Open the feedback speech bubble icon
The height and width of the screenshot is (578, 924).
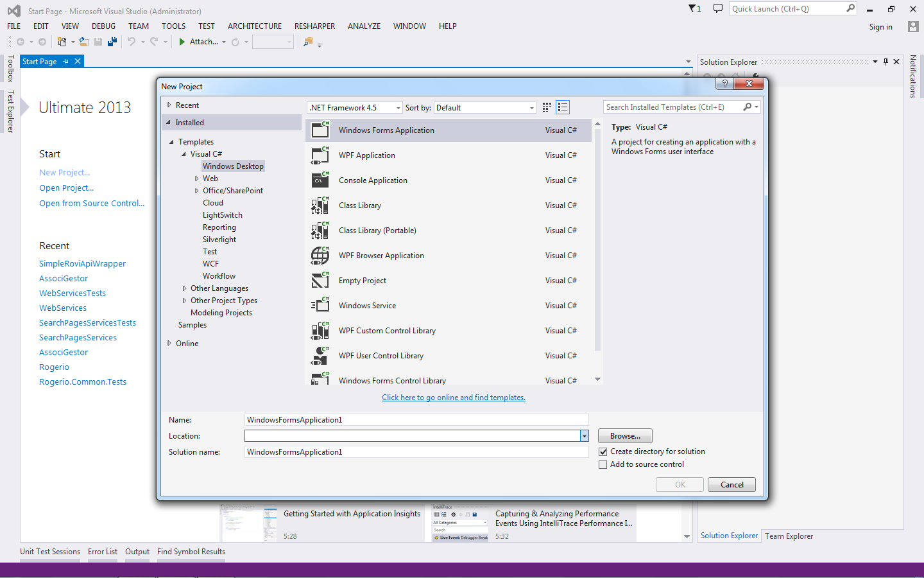click(718, 8)
